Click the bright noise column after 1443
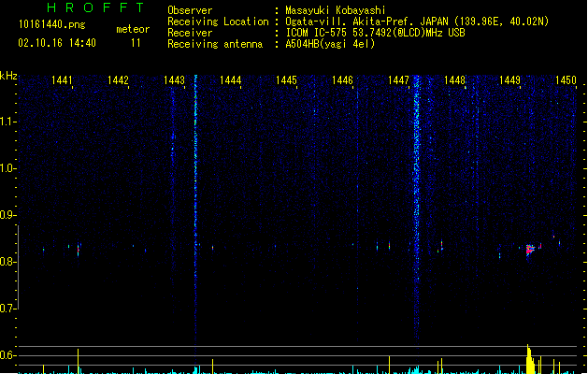The image size is (588, 374). [195, 210]
